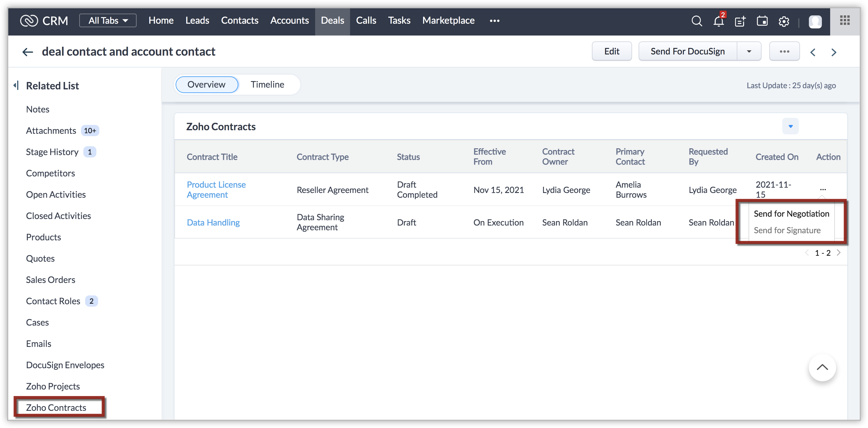Expand the All Tabs dropdown

[108, 21]
